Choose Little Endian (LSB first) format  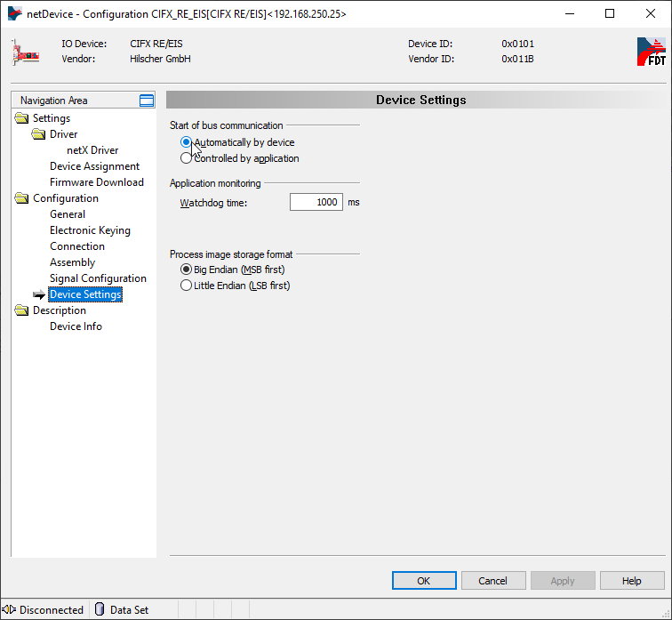[x=186, y=286]
